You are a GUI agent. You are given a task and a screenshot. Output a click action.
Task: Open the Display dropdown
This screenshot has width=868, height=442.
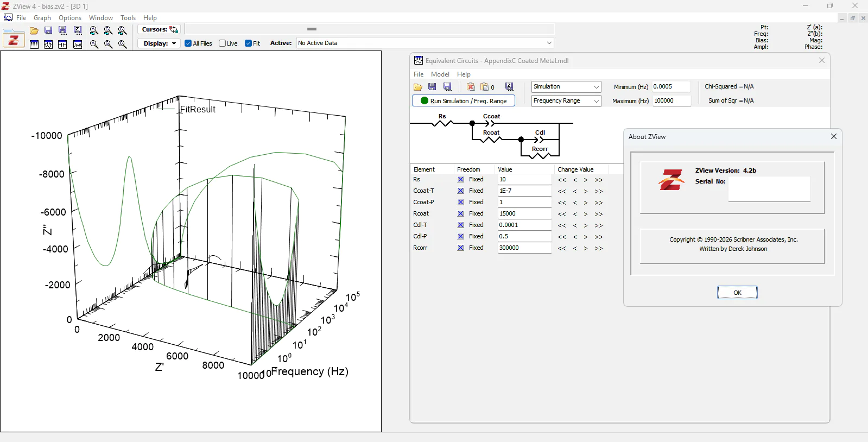(159, 43)
